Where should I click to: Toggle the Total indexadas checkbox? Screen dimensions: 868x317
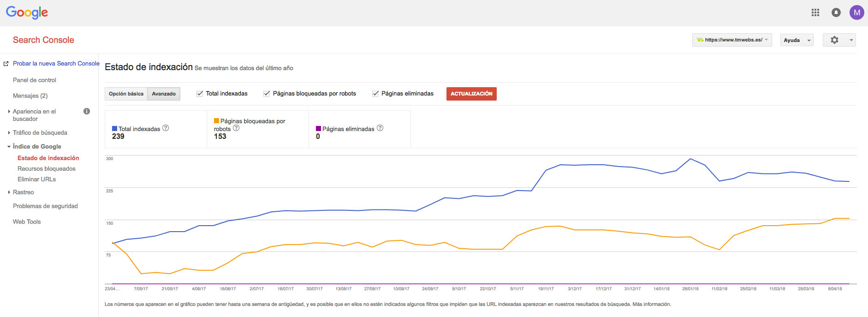pyautogui.click(x=200, y=94)
